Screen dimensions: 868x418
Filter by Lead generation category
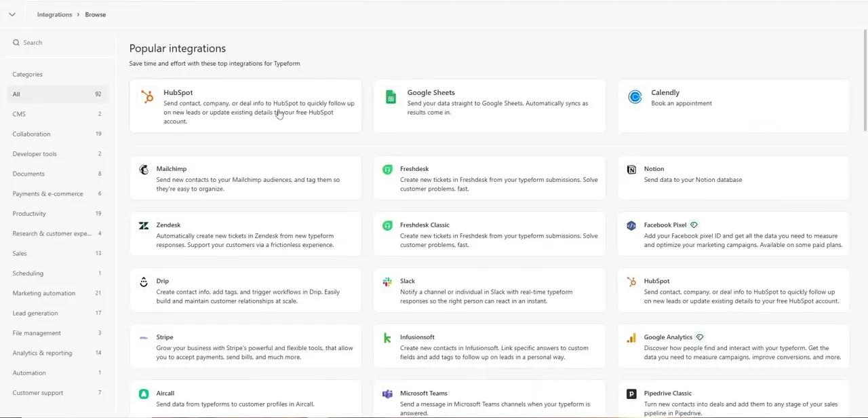point(57,313)
